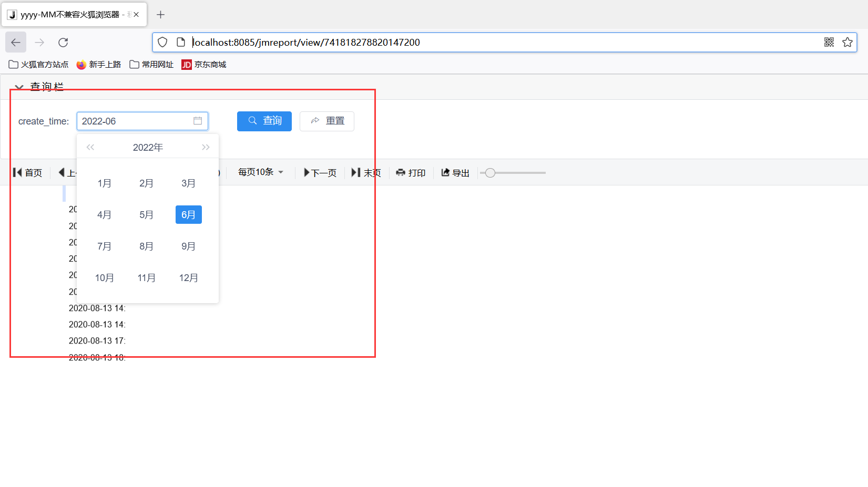The width and height of the screenshot is (868, 487).
Task: Select 5月 in month picker
Action: (147, 215)
